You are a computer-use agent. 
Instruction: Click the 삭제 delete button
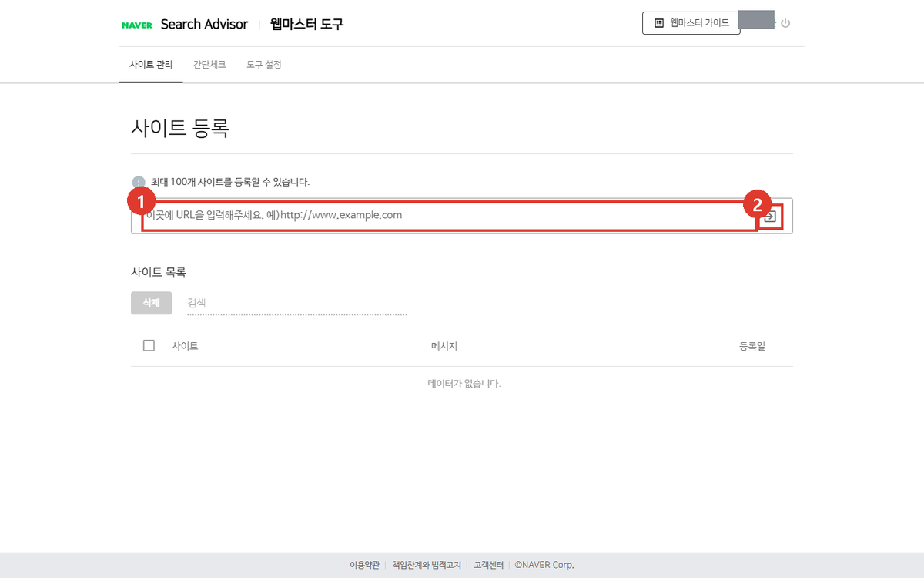click(151, 303)
